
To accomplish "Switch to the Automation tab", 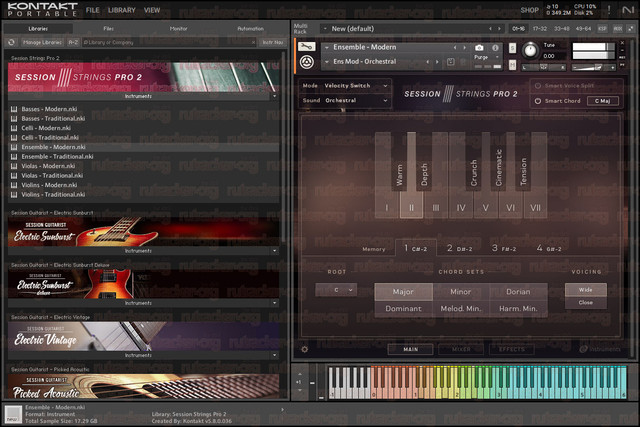I will coord(251,29).
